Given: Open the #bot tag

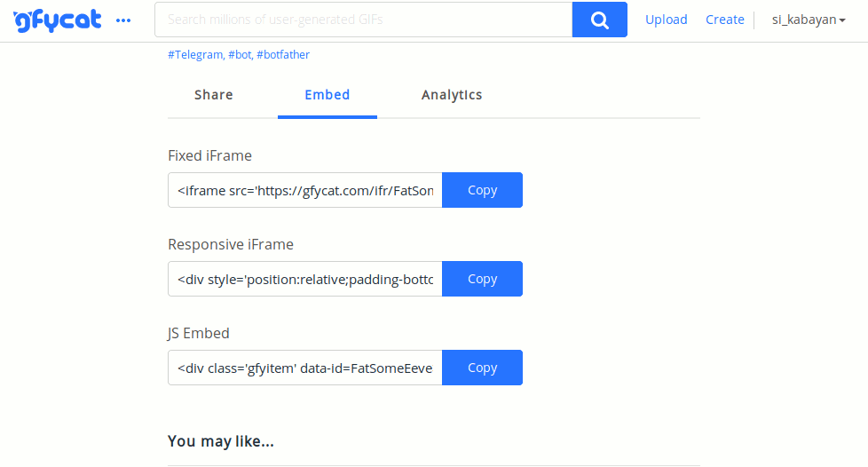Looking at the screenshot, I should [x=241, y=55].
